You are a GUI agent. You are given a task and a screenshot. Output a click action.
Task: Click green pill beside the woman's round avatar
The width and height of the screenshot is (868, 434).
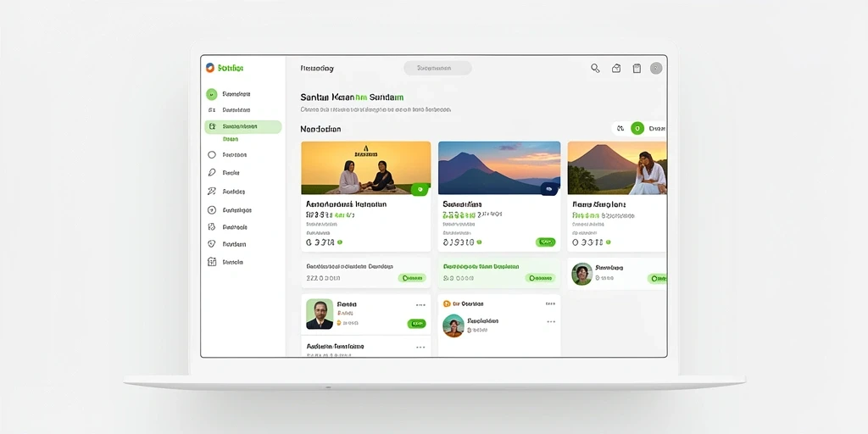point(657,278)
